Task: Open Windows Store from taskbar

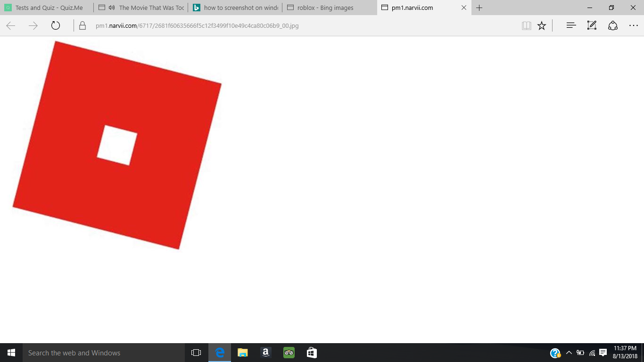Action: pos(312,353)
